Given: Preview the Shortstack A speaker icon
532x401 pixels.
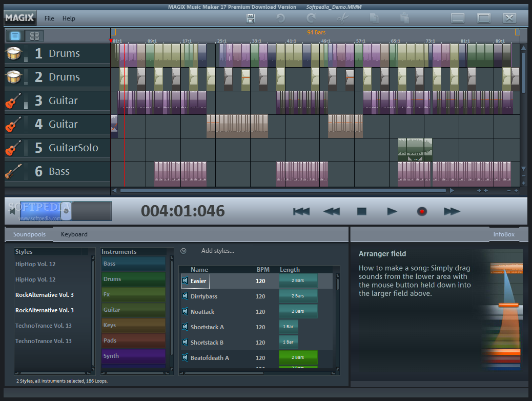Looking at the screenshot, I should click(185, 327).
